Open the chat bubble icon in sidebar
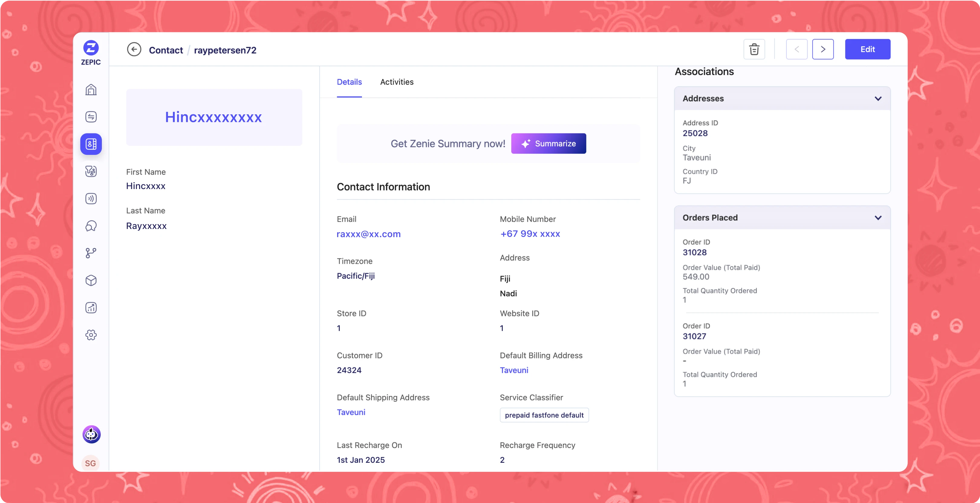Viewport: 980px width, 503px height. click(91, 226)
